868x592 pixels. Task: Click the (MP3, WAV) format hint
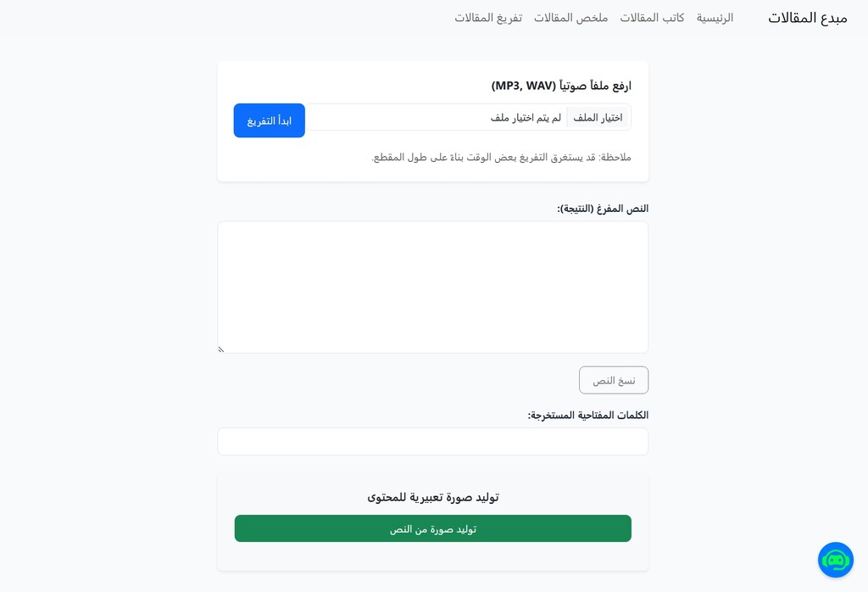click(523, 86)
